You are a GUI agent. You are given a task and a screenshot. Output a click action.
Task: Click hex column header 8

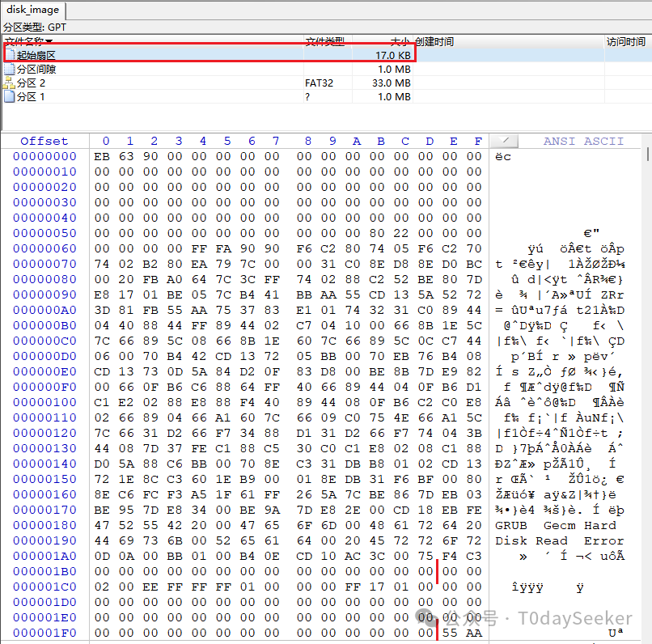(307, 141)
